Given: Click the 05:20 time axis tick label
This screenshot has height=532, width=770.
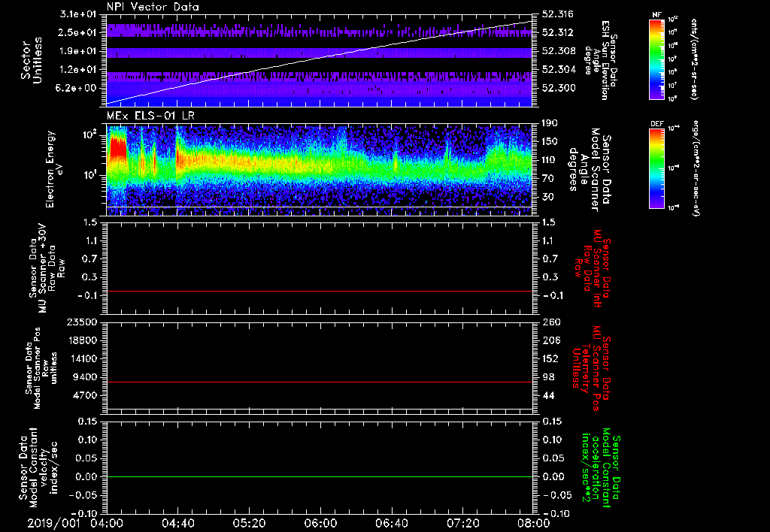Looking at the screenshot, I should (248, 522).
